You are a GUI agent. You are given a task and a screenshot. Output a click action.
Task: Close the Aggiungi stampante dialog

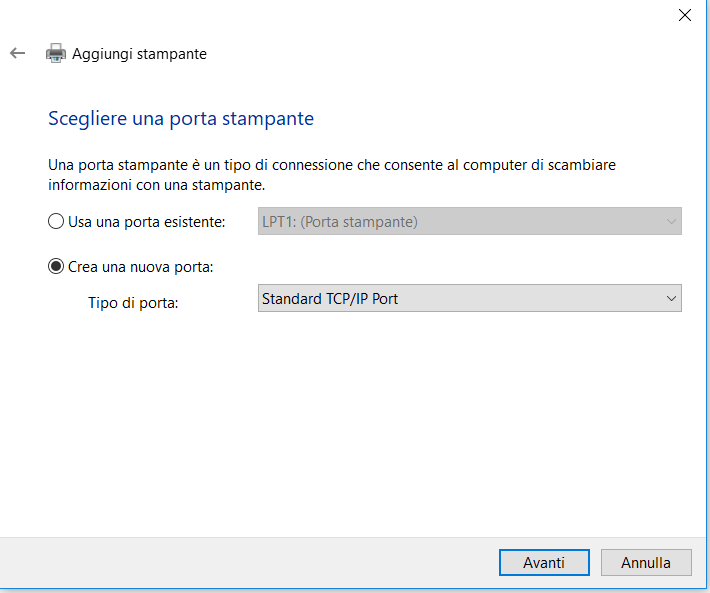click(685, 15)
